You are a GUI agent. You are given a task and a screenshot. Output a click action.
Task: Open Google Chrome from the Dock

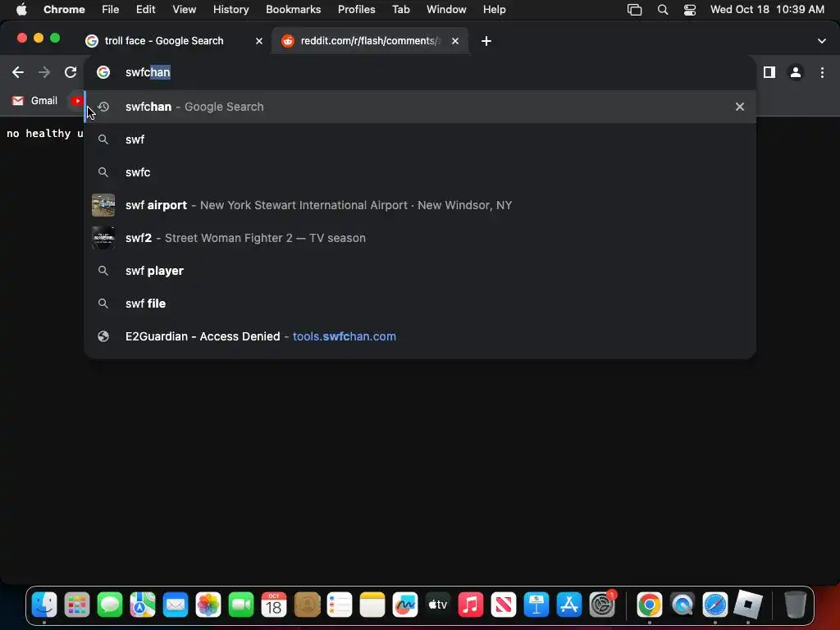650,605
